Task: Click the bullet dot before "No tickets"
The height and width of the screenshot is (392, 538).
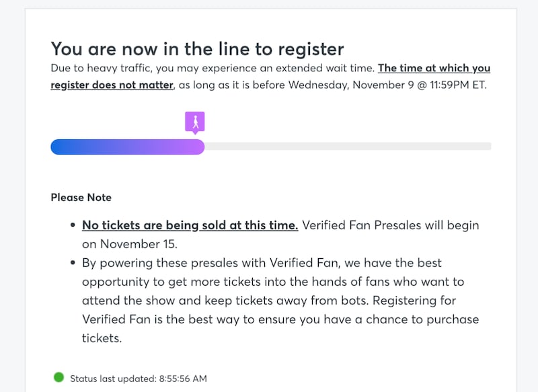Action: pos(72,225)
